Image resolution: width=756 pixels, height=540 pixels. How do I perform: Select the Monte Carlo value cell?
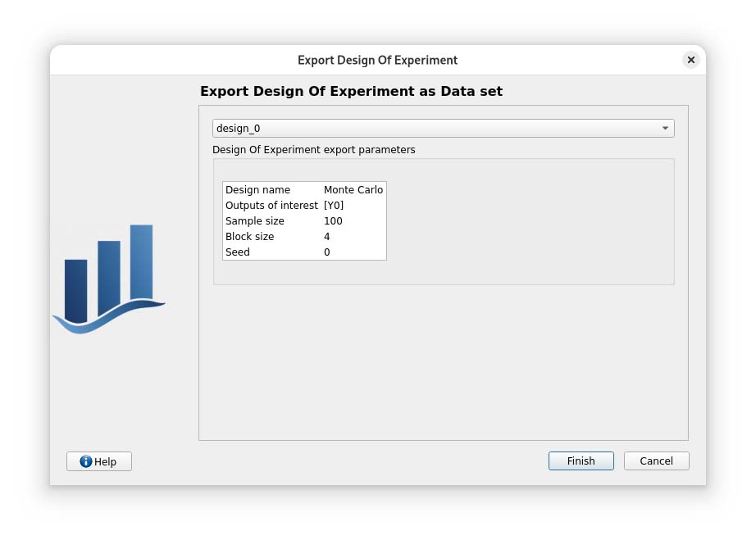coord(353,190)
